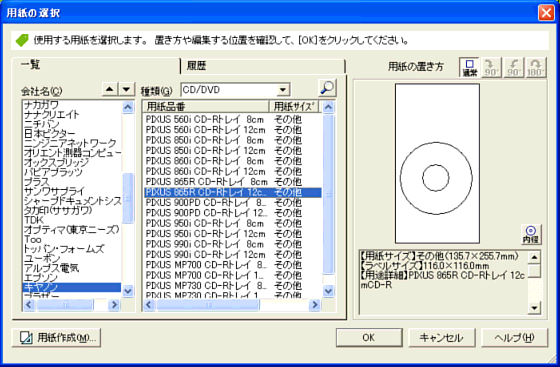Sort by 用紙サイズ column header

294,106
